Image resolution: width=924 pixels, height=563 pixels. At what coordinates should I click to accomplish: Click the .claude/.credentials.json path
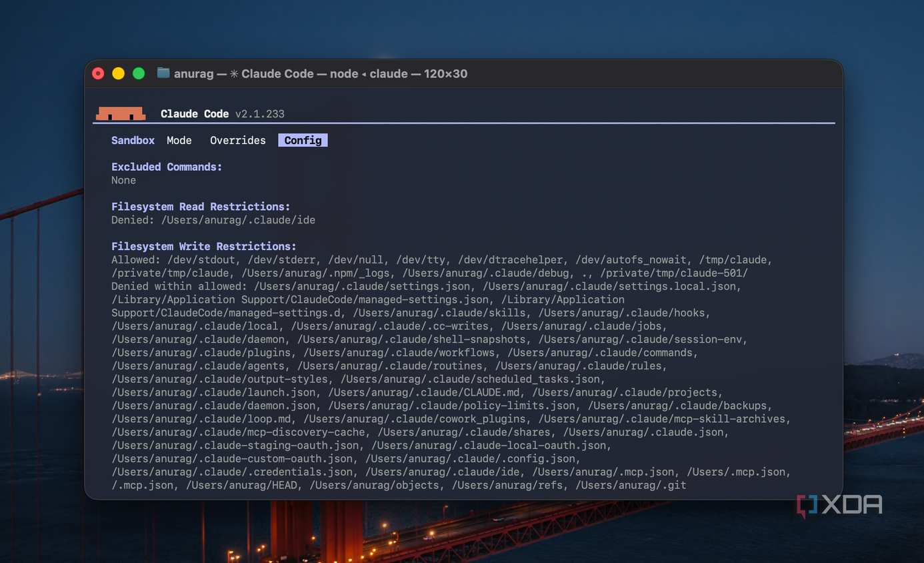(x=232, y=472)
